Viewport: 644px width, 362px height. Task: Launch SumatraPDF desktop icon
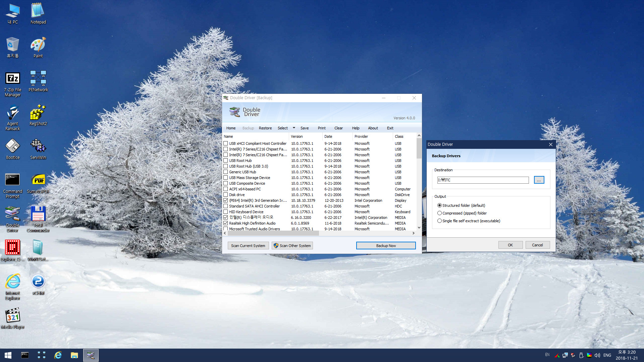(38, 183)
